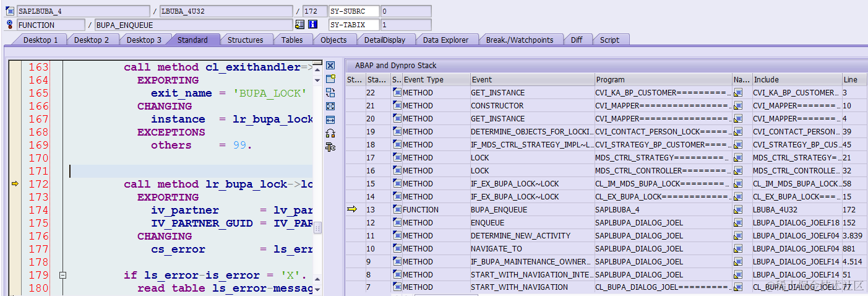Click the BUPA_ENQUEUE event name field
The image size is (868, 296).
point(193,25)
